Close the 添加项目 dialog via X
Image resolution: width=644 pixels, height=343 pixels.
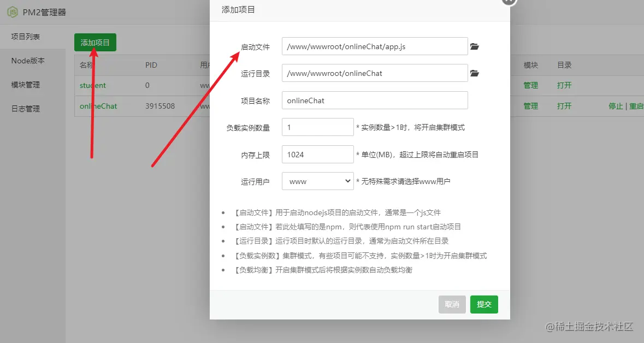click(x=509, y=1)
